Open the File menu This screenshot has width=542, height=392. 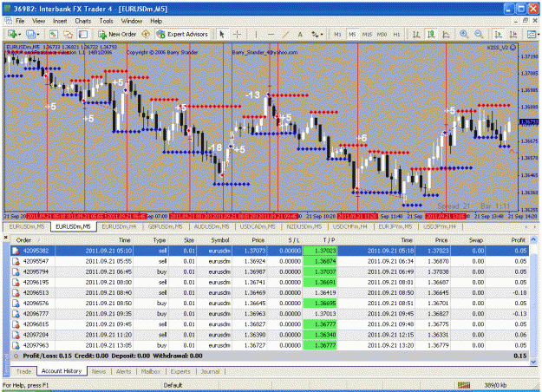[20, 21]
